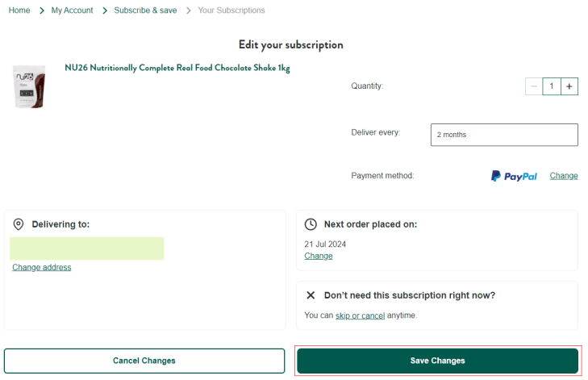This screenshot has width=588, height=380.
Task: Click the plus icon to increase quantity
Action: point(569,86)
